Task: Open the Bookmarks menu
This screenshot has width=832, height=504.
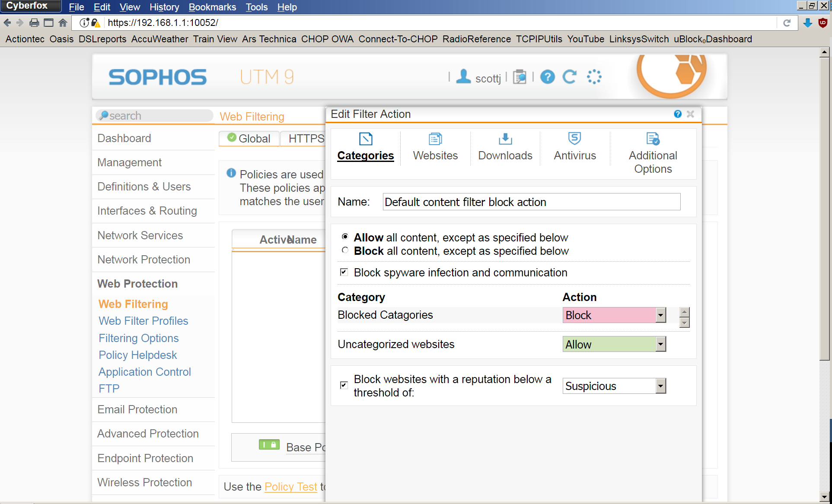Action: (x=212, y=7)
